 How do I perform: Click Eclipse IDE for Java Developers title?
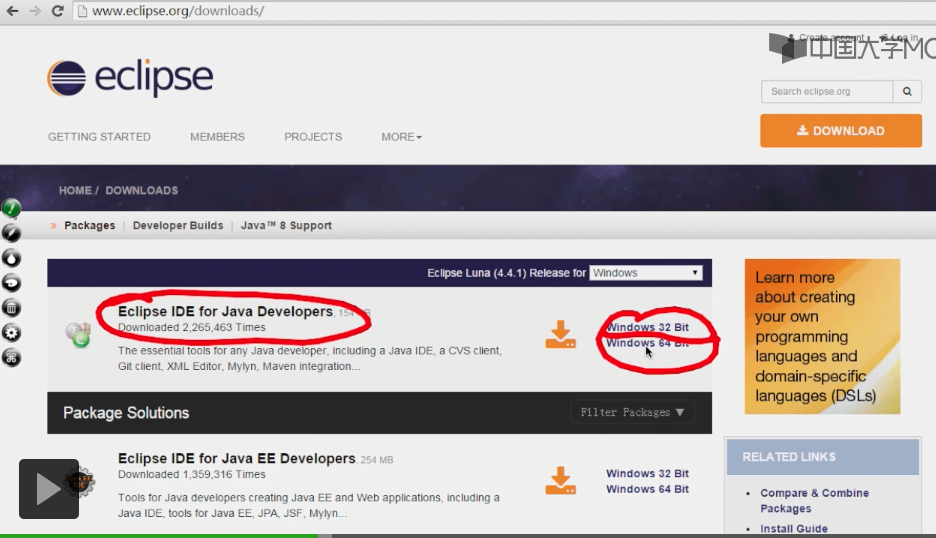(x=225, y=311)
